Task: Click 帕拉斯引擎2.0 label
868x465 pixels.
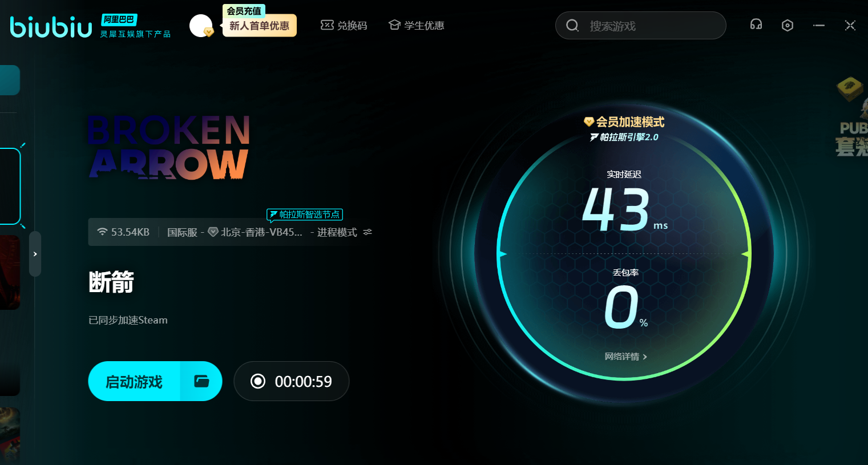Action: point(624,137)
